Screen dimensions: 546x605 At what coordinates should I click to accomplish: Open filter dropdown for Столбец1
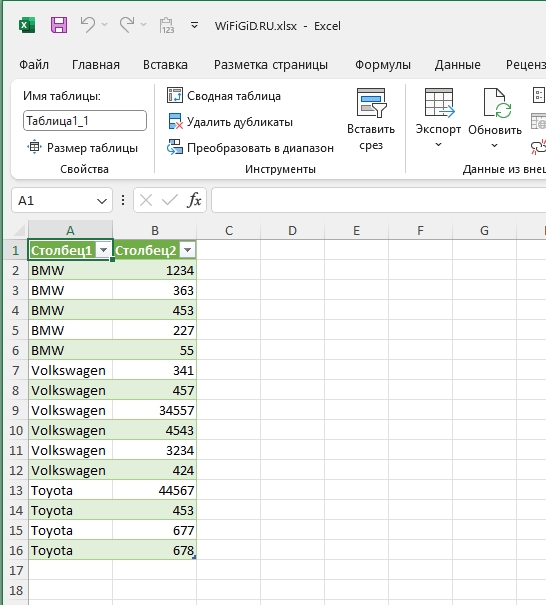tap(103, 250)
